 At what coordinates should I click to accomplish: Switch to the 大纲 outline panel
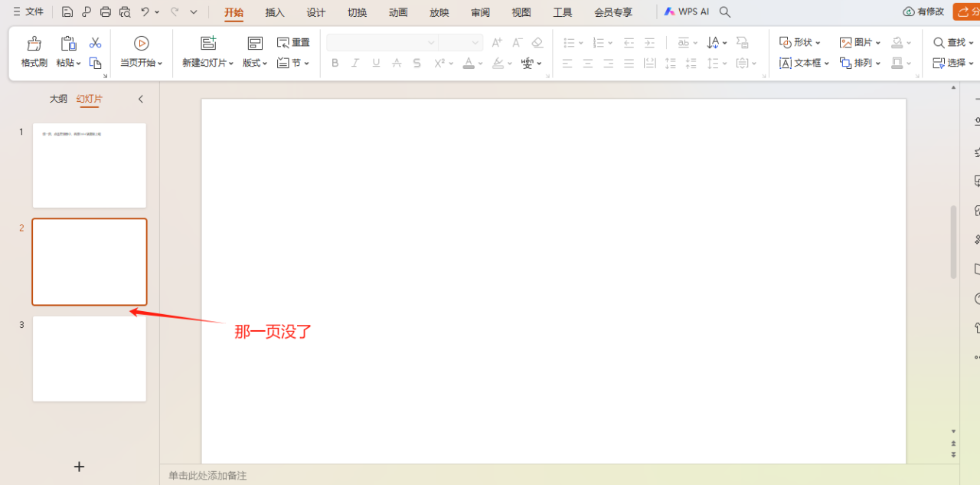[57, 98]
